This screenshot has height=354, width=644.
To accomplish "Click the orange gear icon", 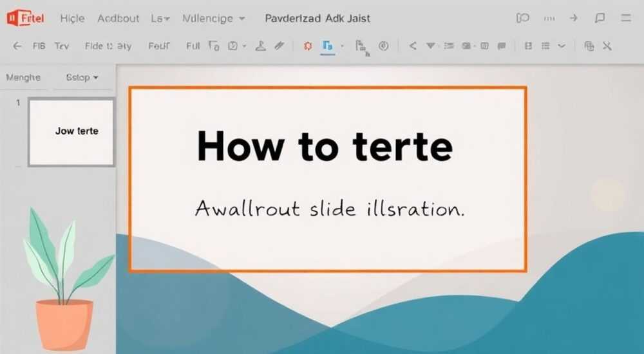I will pos(308,46).
